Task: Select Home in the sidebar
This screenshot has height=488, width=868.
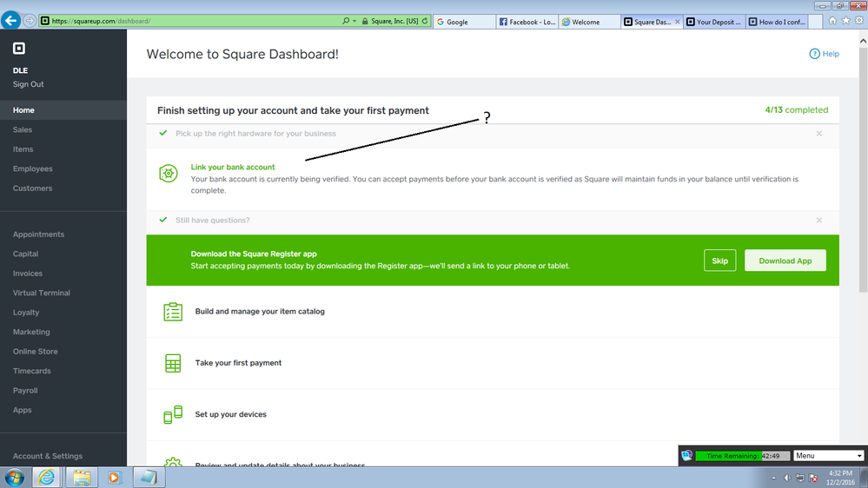Action: (x=63, y=110)
